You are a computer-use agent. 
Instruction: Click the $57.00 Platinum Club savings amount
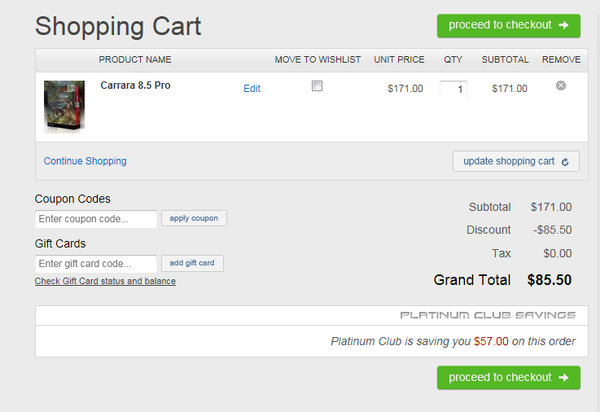pyautogui.click(x=491, y=341)
